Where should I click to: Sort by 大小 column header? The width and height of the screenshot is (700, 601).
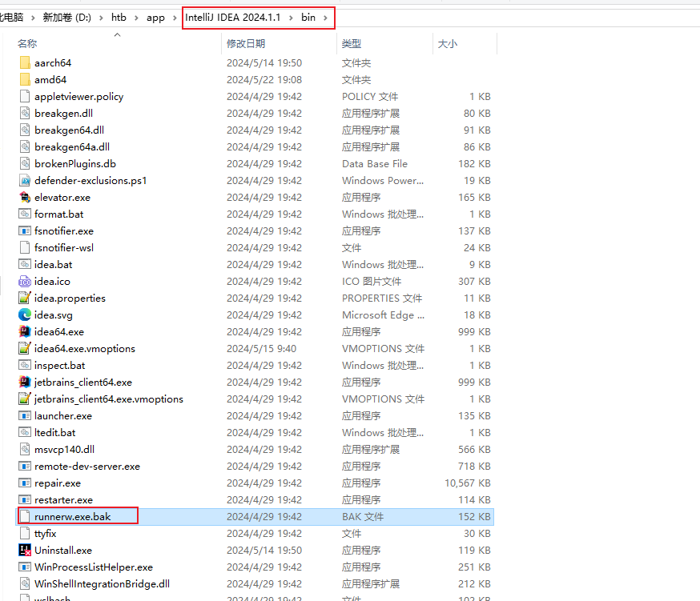448,44
